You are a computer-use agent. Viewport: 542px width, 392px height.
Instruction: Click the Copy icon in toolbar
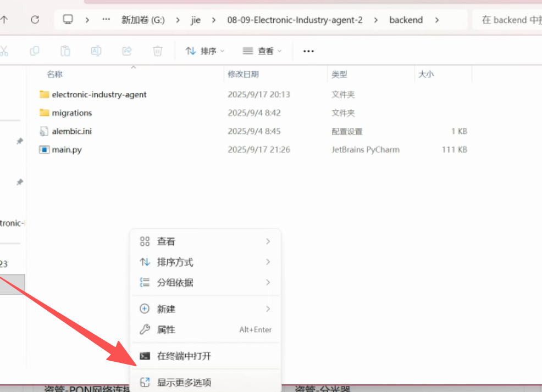[x=35, y=51]
